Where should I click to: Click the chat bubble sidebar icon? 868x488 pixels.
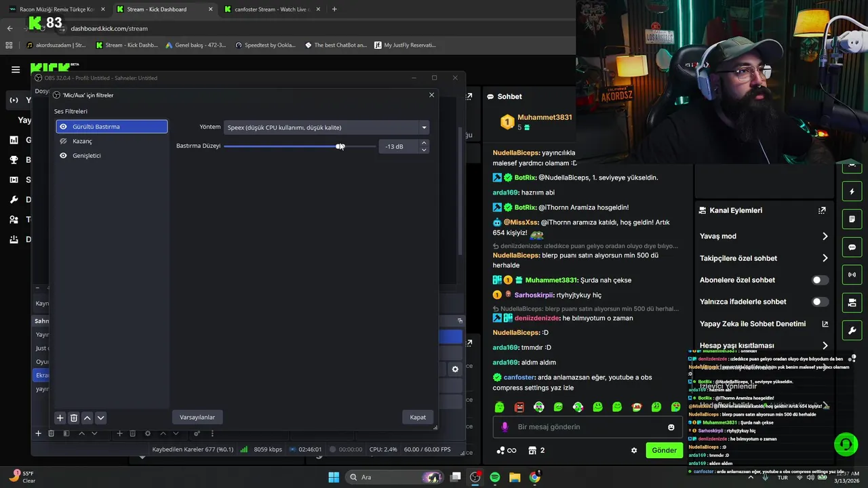(x=852, y=247)
